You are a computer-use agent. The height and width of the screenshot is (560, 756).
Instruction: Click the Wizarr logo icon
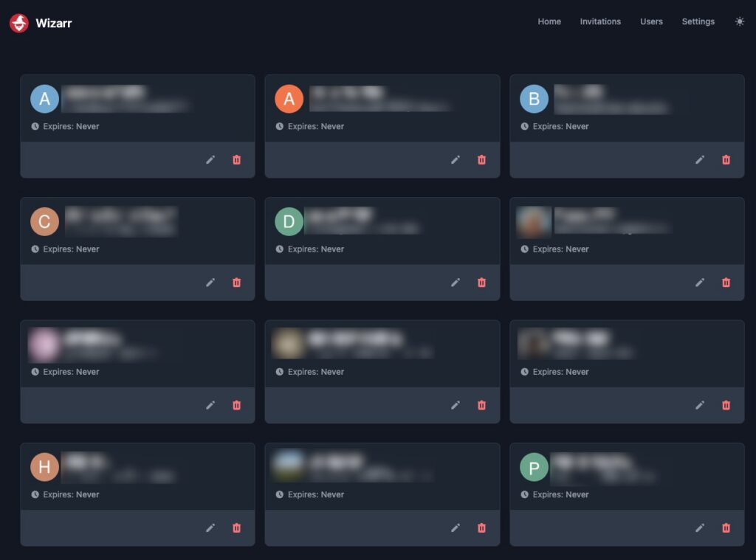coord(19,23)
